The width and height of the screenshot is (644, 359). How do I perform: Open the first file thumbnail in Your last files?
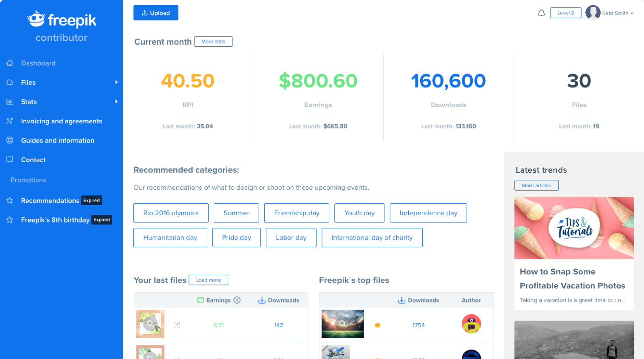click(x=150, y=324)
